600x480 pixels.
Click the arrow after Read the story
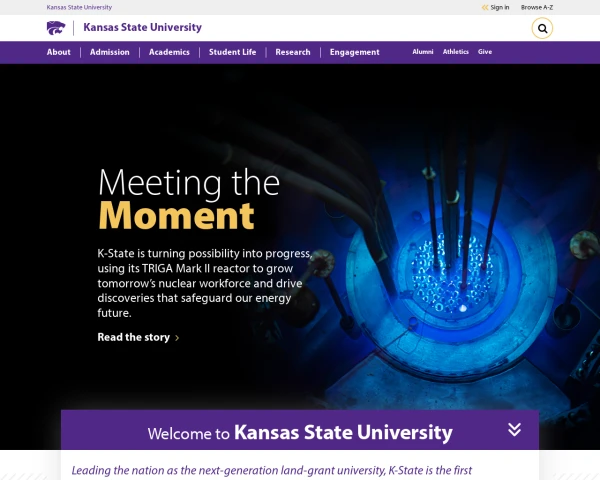click(x=177, y=338)
